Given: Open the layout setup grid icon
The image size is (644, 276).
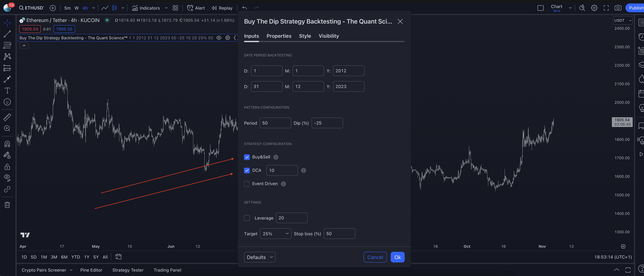Looking at the screenshot, I should pos(175,8).
